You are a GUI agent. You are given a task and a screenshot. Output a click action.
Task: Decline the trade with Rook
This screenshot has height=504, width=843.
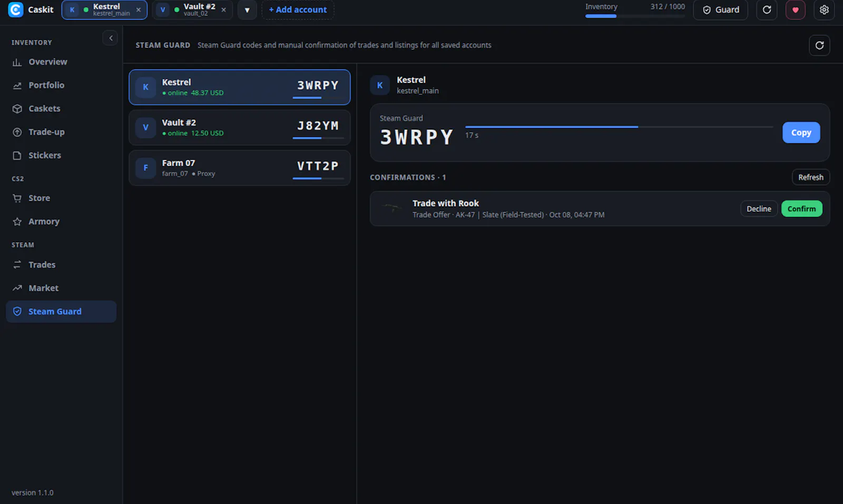click(x=759, y=209)
